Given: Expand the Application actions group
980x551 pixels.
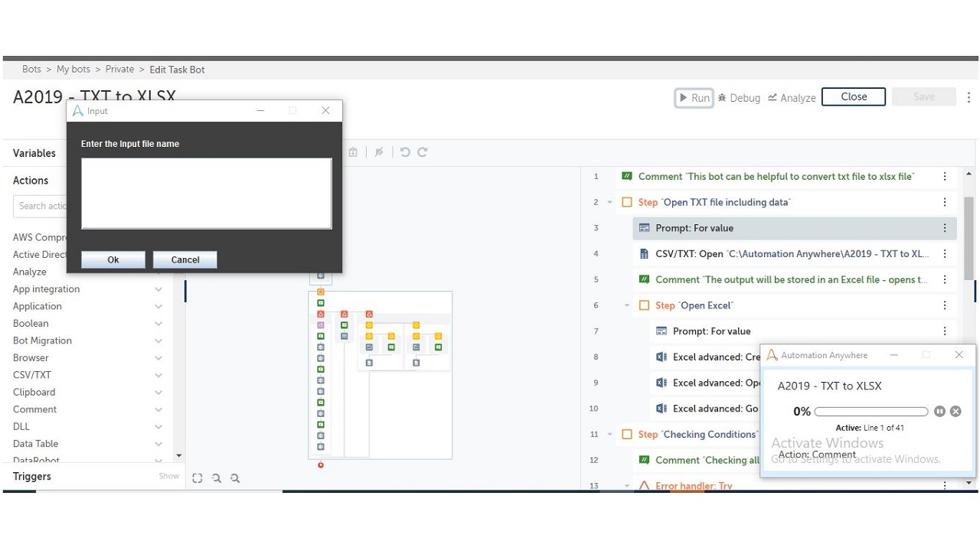Looking at the screenshot, I should (158, 306).
